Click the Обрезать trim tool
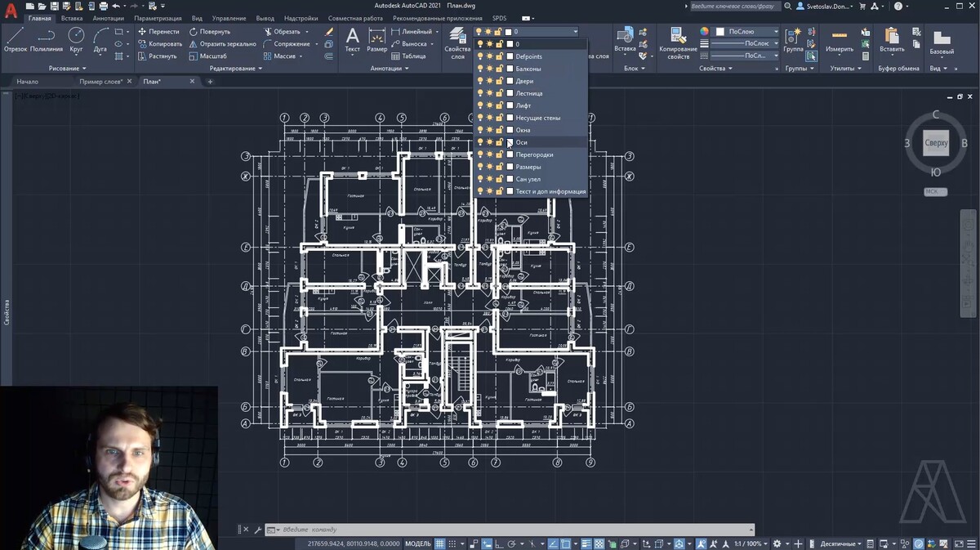The image size is (980, 550). coord(282,32)
